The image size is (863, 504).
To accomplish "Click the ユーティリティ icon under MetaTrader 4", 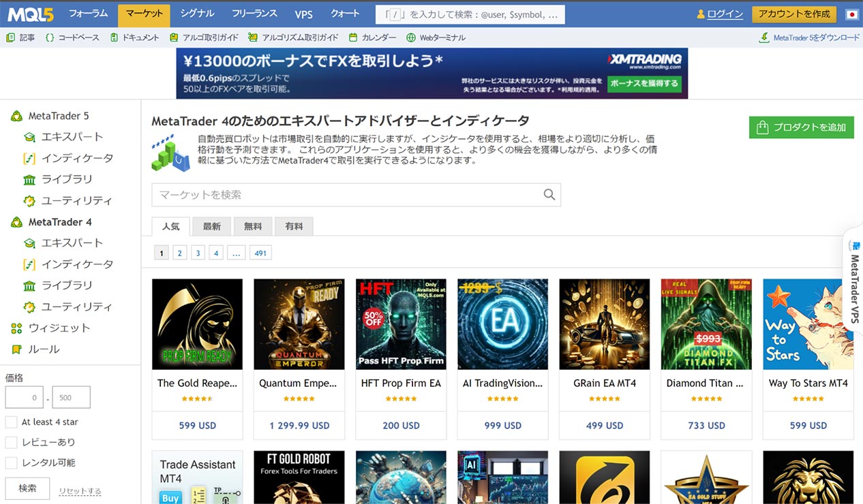I will [29, 307].
